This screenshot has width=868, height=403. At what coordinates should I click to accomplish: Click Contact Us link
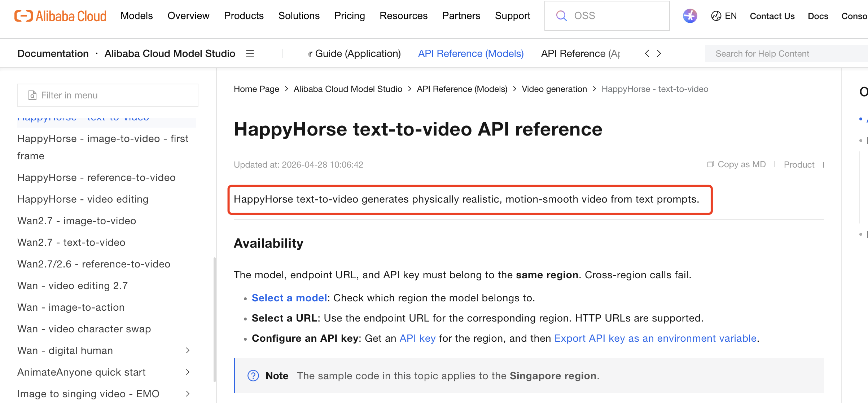[x=772, y=16]
